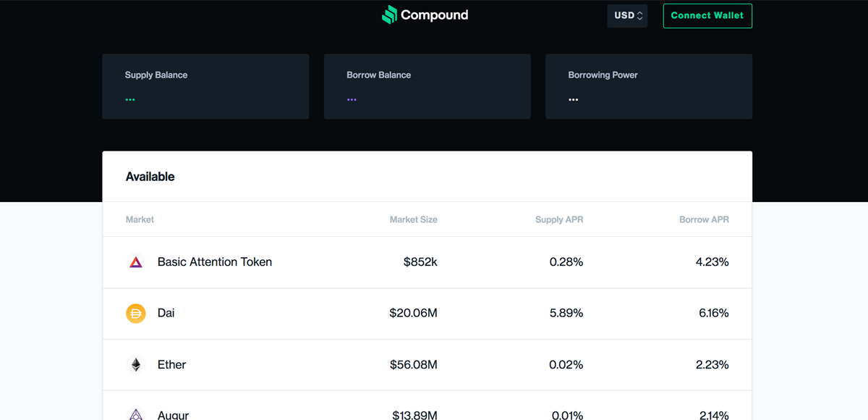Select the Ether market name
Screen dimensions: 868x420
pyautogui.click(x=171, y=365)
